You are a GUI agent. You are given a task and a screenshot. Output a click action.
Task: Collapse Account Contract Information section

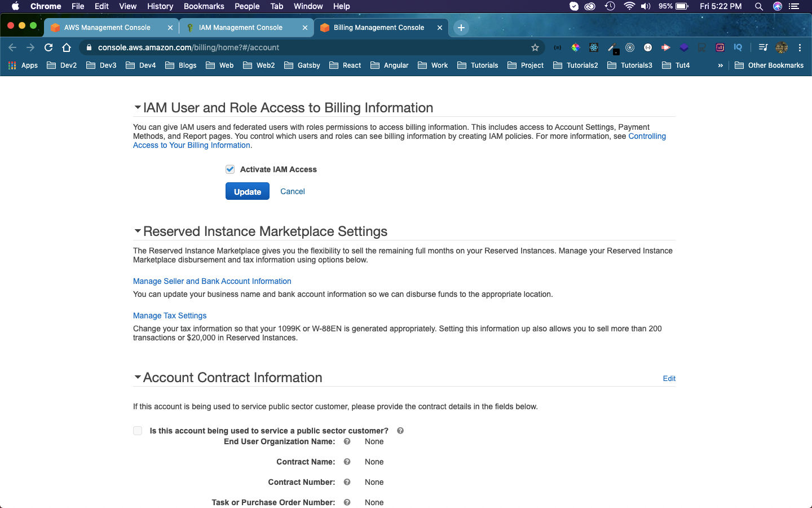pos(138,377)
